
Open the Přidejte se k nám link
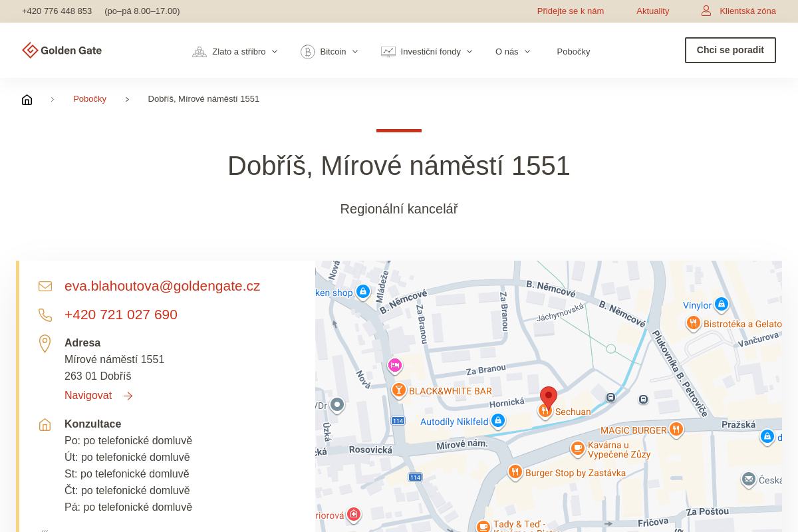click(571, 11)
